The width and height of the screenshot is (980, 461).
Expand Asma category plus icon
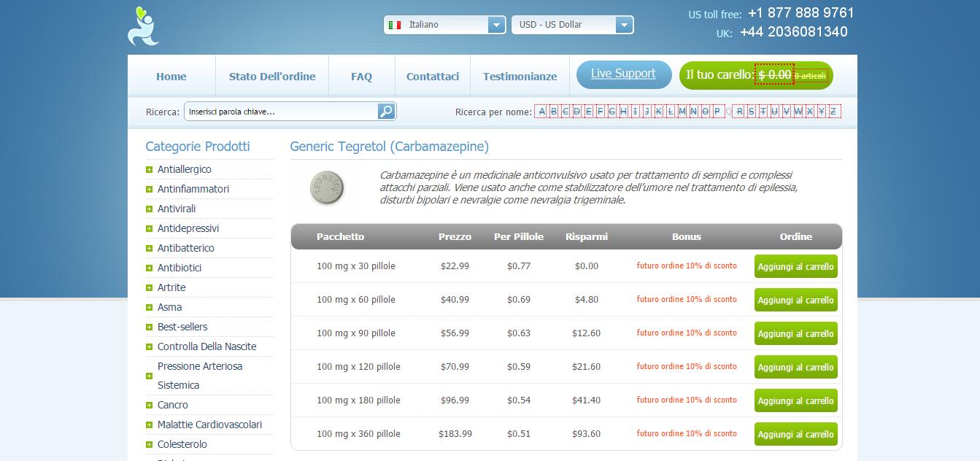[x=149, y=308]
